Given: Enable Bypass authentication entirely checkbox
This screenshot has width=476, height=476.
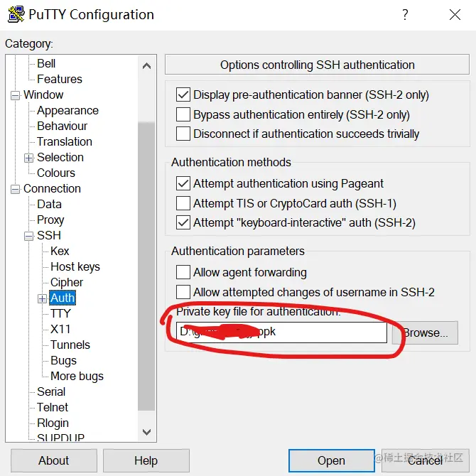Looking at the screenshot, I should [x=183, y=114].
